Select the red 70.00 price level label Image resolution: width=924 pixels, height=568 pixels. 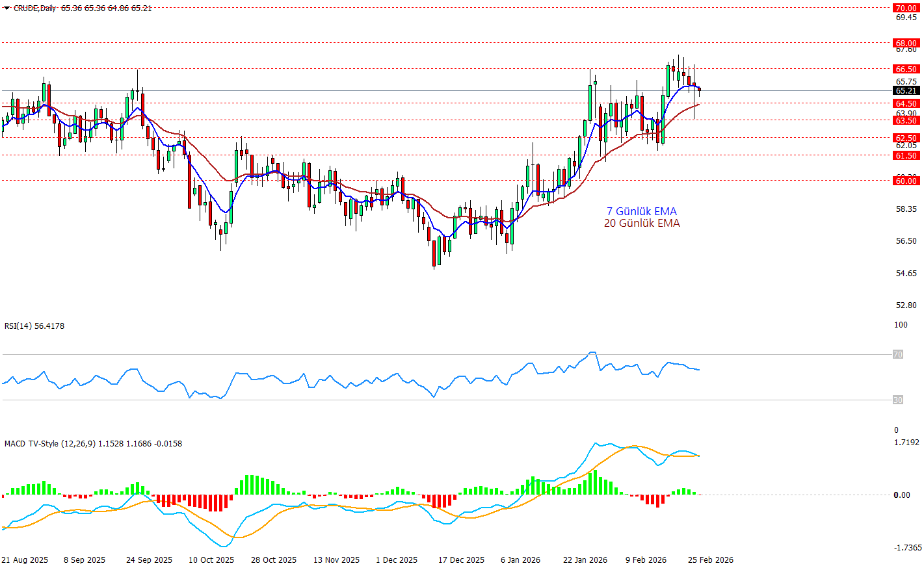click(x=906, y=8)
